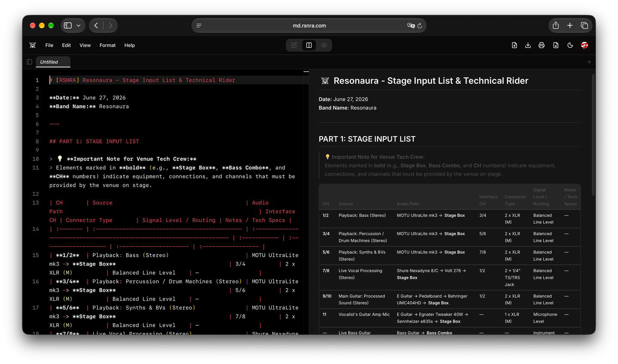Show Safari sidebar button
This screenshot has width=618, height=364.
click(x=68, y=25)
